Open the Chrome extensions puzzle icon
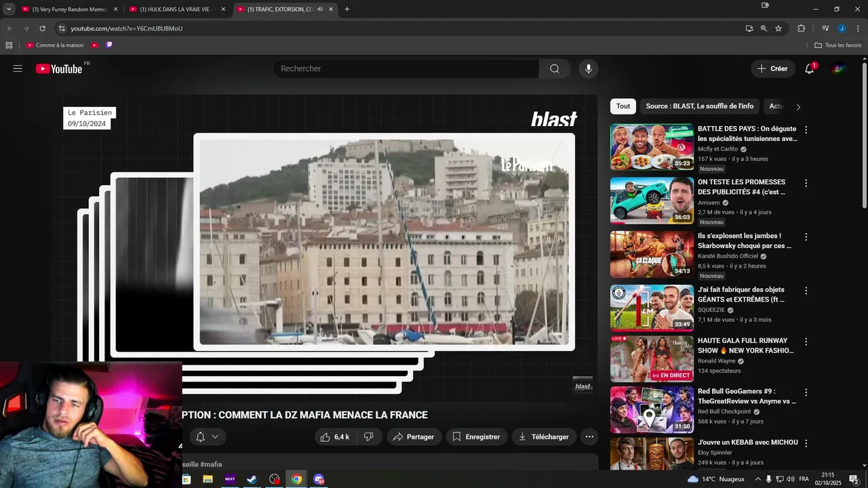 [x=802, y=28]
